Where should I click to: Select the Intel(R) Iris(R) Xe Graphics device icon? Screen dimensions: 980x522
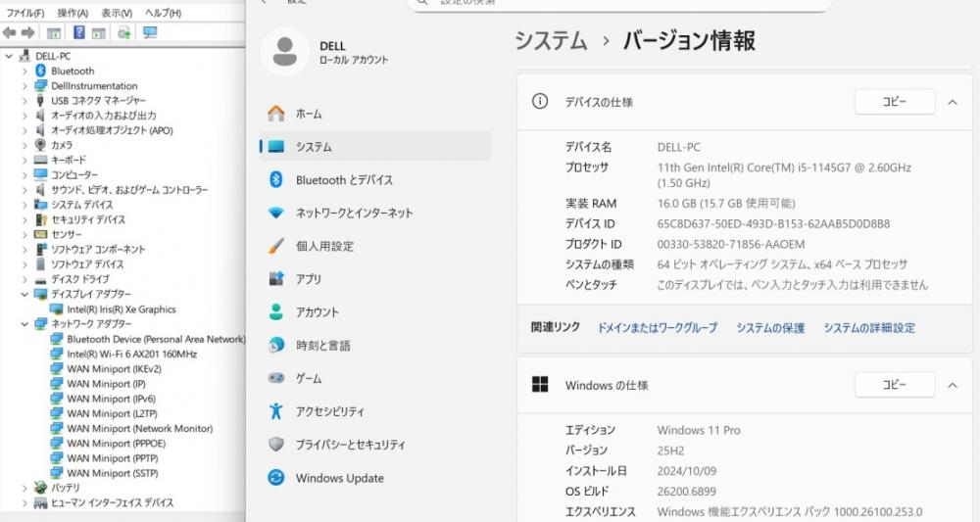[57, 309]
